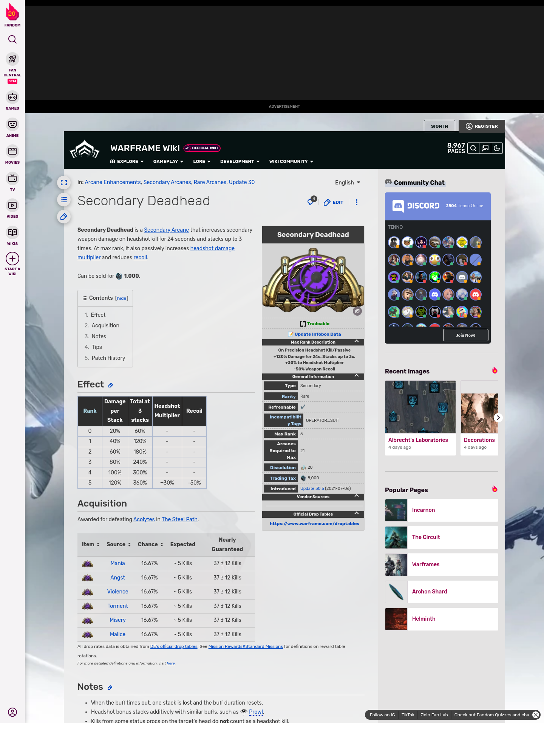Collapse the General Information section
The height and width of the screenshot is (756, 544).
coord(357,376)
